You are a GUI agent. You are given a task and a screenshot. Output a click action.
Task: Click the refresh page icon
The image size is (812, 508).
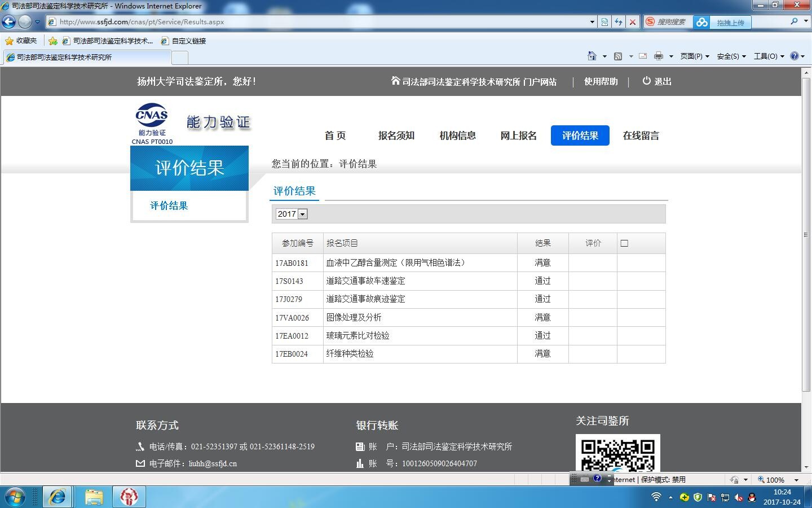pos(619,22)
